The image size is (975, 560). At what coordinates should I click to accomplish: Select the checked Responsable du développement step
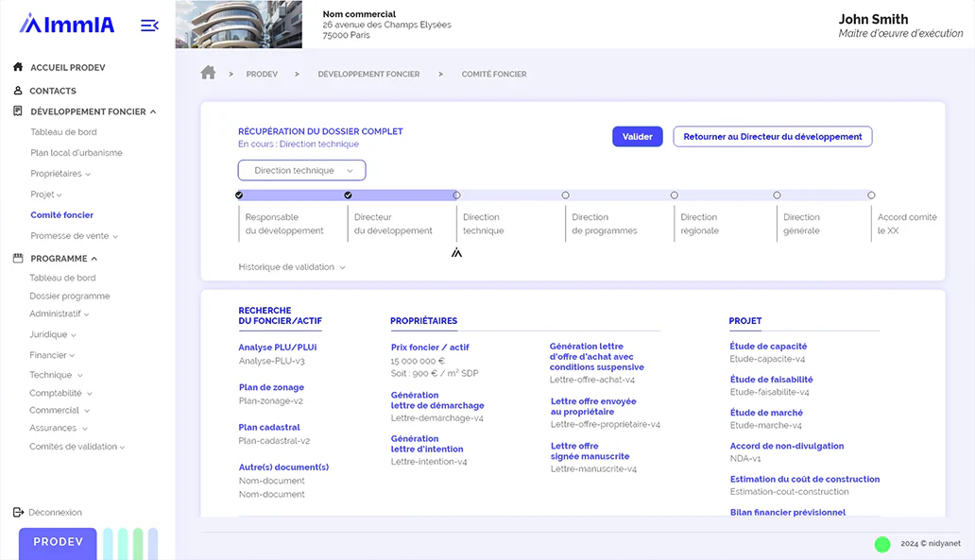coord(239,195)
